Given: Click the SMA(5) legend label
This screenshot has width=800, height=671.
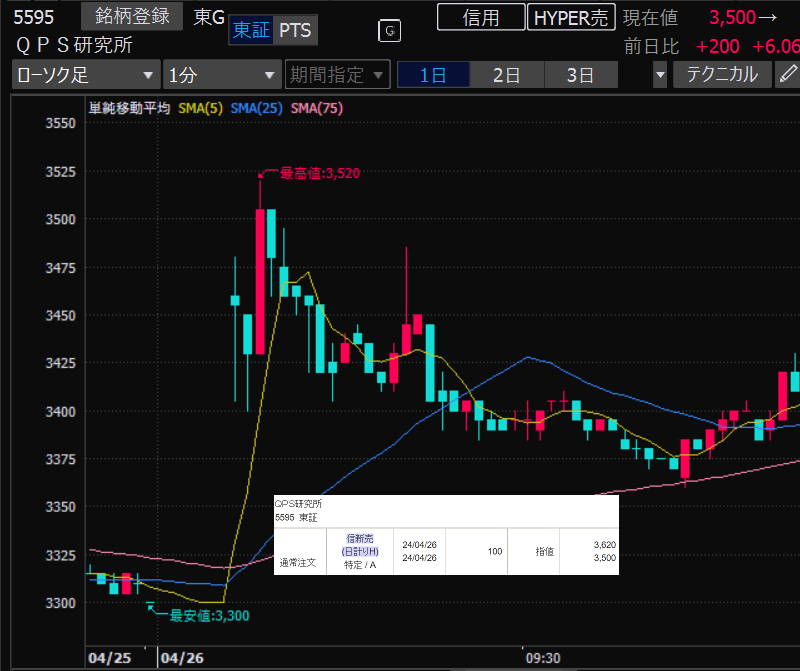Looking at the screenshot, I should (x=201, y=108).
